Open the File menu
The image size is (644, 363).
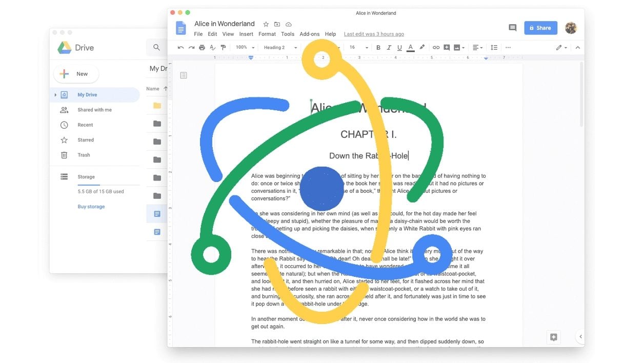[x=198, y=34]
